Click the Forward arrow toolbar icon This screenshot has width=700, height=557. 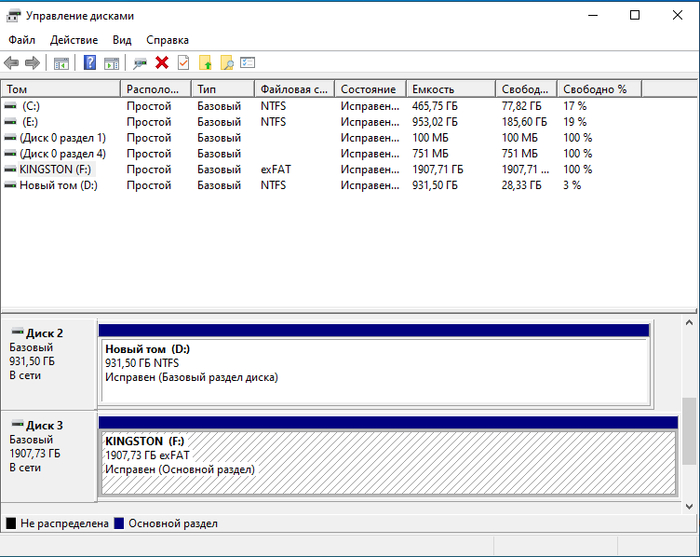(32, 63)
